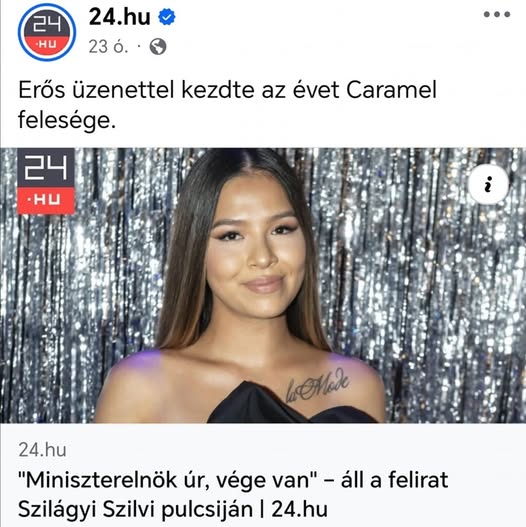
Task: Click the globe public audience icon
Action: coord(158,46)
